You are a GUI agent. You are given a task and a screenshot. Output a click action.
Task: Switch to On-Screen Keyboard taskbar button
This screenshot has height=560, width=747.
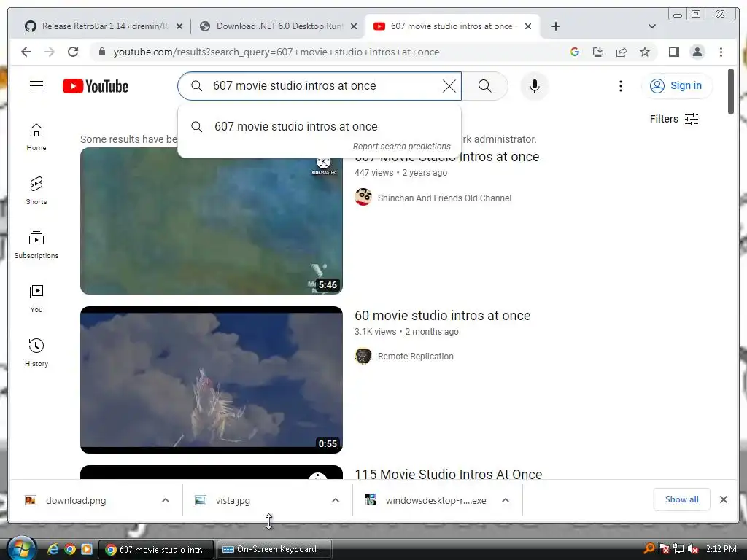(x=274, y=549)
